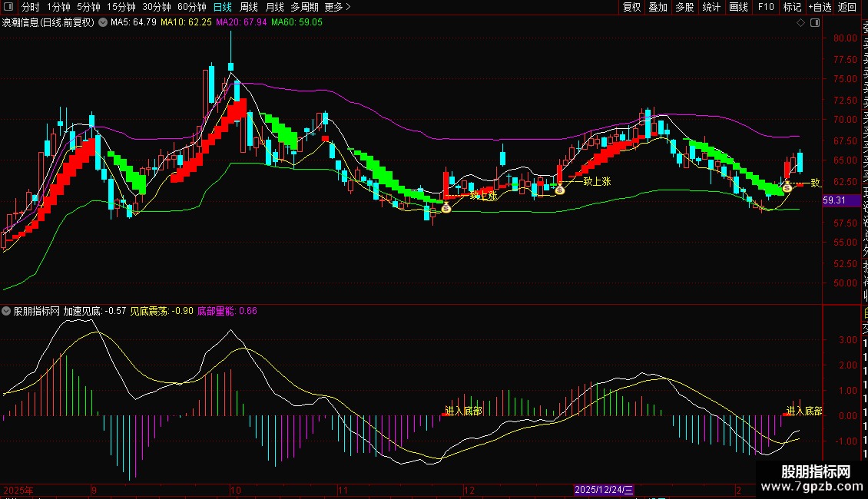
Task: Click the 叠加 overlay button
Action: tap(658, 7)
